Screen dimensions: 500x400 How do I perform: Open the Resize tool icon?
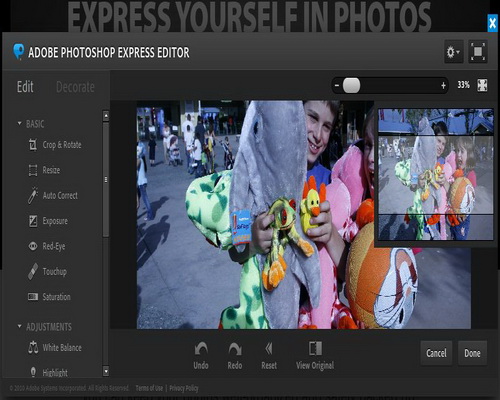click(x=33, y=170)
